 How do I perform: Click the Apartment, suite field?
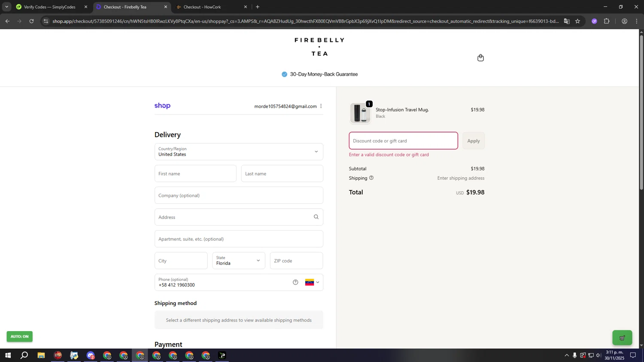pos(239,239)
